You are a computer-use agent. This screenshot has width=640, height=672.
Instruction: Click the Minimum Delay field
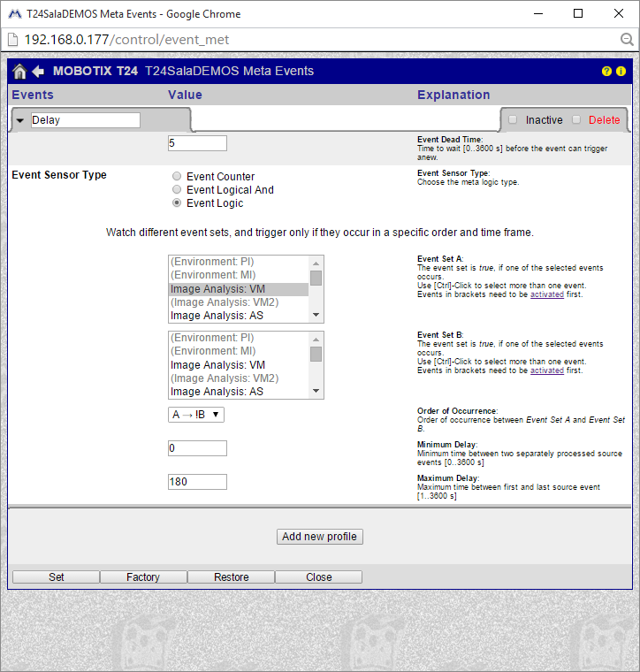(x=197, y=448)
